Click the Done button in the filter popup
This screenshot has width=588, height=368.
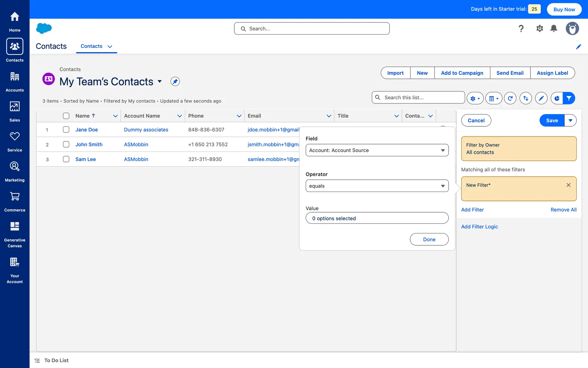(429, 240)
